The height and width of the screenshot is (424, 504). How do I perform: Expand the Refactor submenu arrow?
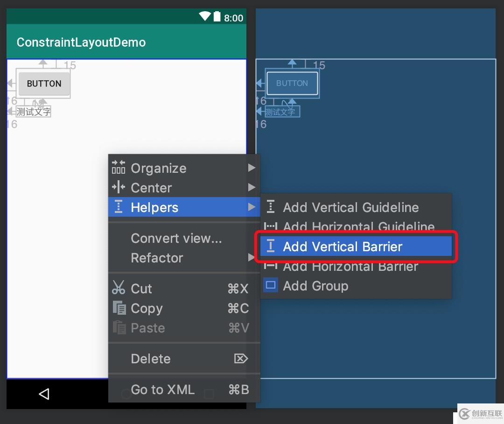pyautogui.click(x=252, y=257)
